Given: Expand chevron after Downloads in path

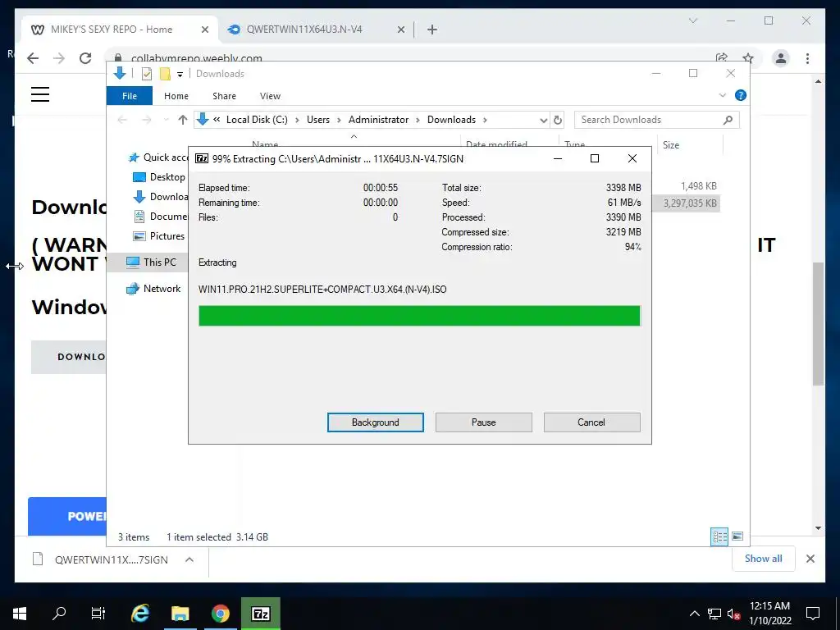Looking at the screenshot, I should click(x=485, y=120).
